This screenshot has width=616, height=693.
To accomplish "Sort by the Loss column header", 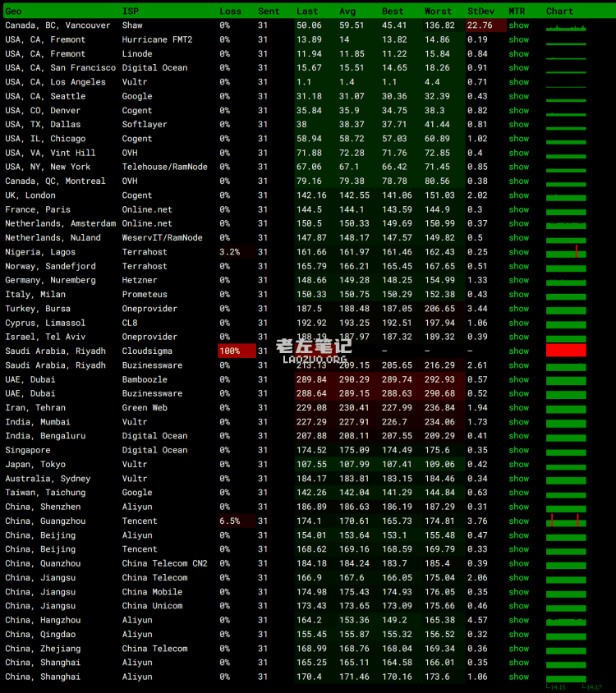I will coord(230,11).
